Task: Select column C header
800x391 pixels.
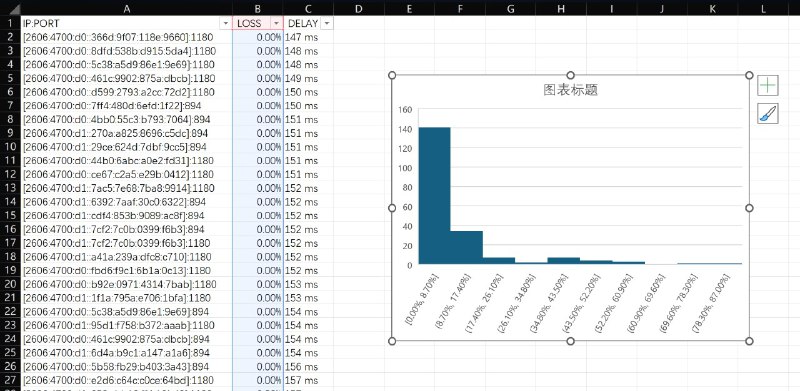Action: 308,8
